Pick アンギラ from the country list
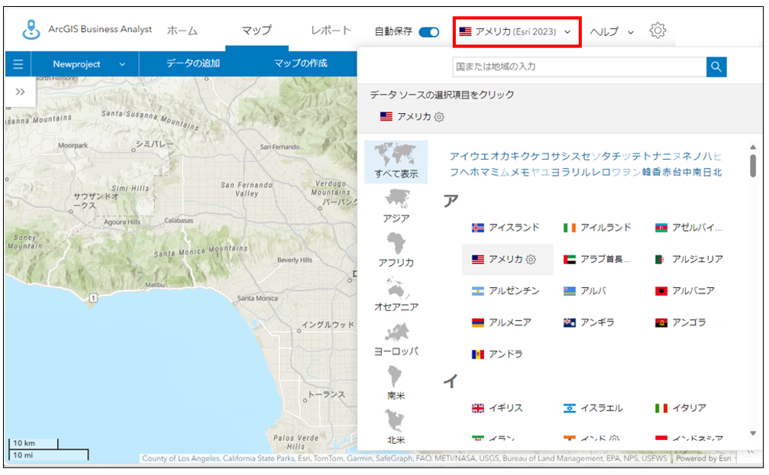 (x=589, y=323)
